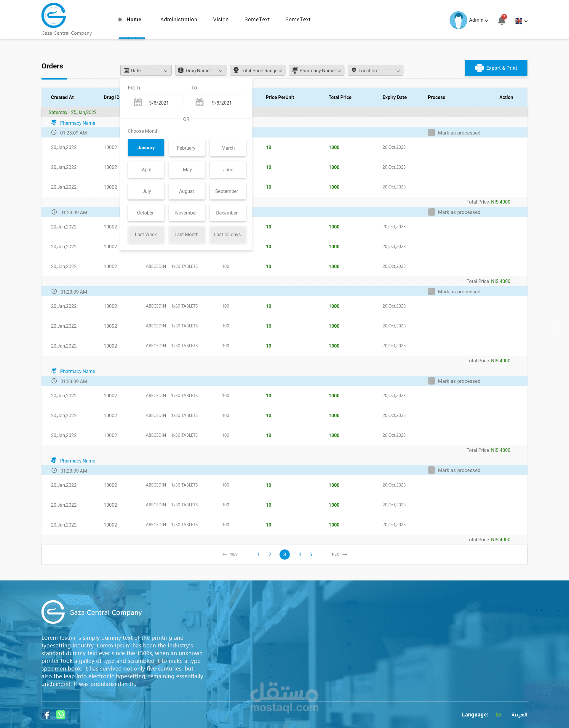Click the notification bell icon
The width and height of the screenshot is (569, 728).
point(501,21)
